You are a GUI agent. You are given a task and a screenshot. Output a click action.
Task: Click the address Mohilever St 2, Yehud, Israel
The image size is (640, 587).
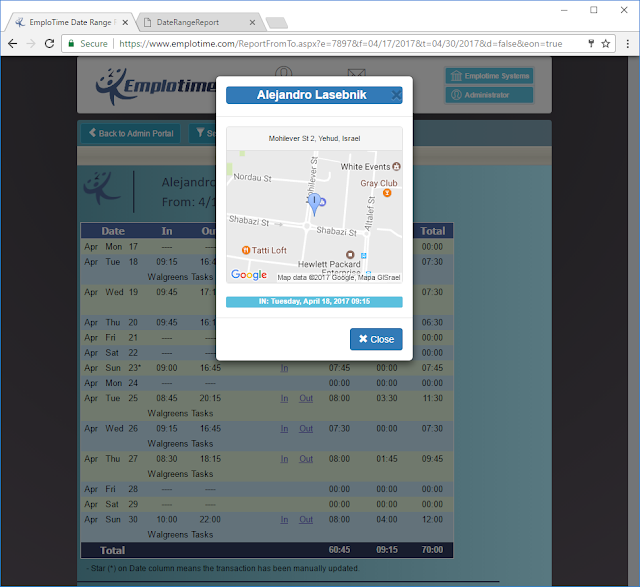coord(314,138)
